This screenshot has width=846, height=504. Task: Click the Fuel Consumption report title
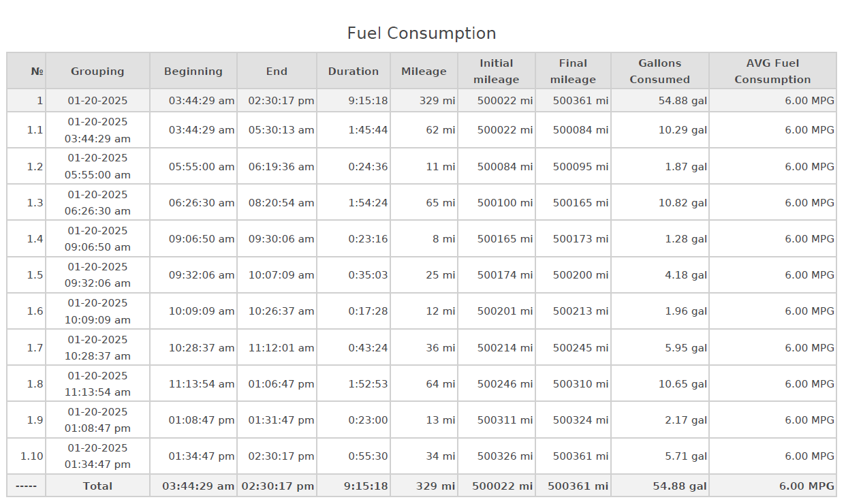point(422,33)
